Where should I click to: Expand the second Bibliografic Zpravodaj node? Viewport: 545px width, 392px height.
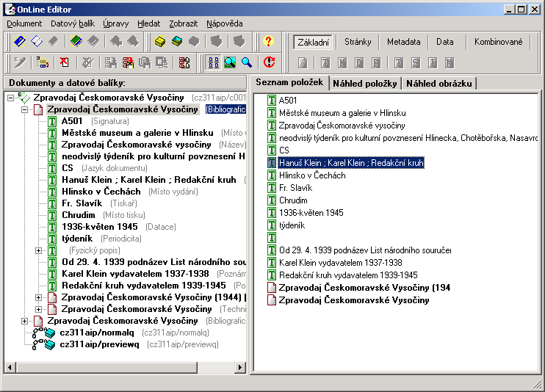click(x=24, y=321)
